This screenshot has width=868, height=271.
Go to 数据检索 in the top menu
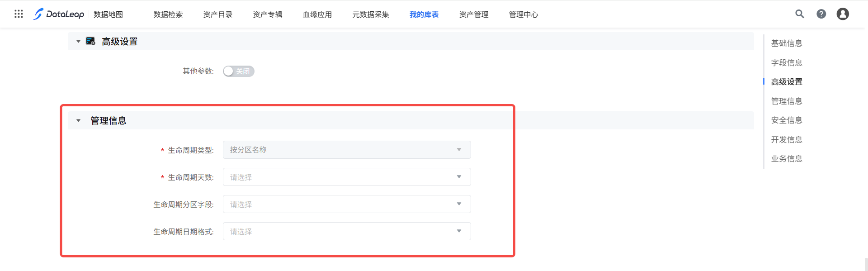pos(168,14)
